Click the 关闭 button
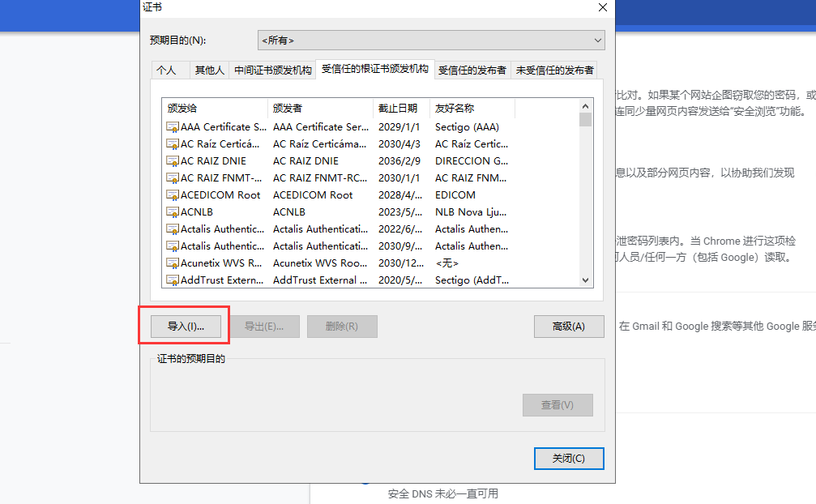 (569, 458)
